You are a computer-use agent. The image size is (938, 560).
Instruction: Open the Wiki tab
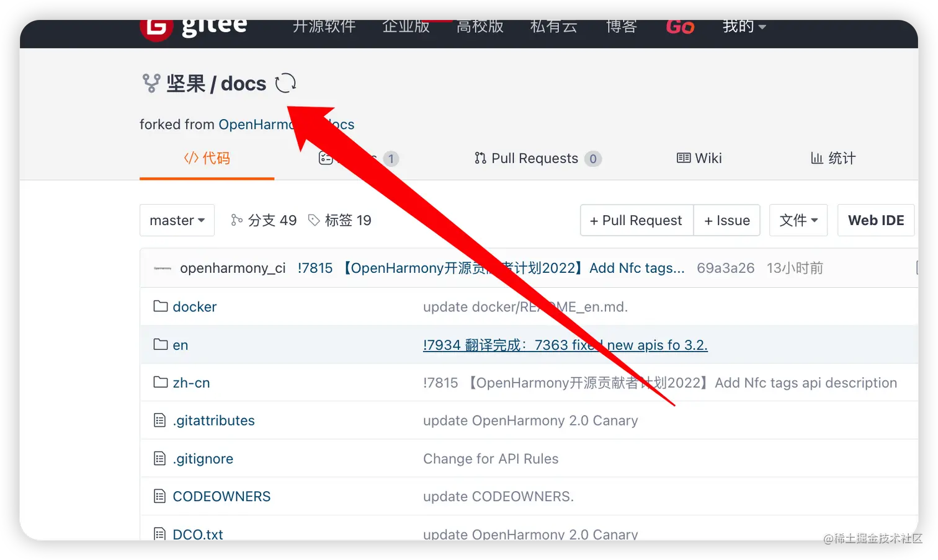pyautogui.click(x=699, y=158)
